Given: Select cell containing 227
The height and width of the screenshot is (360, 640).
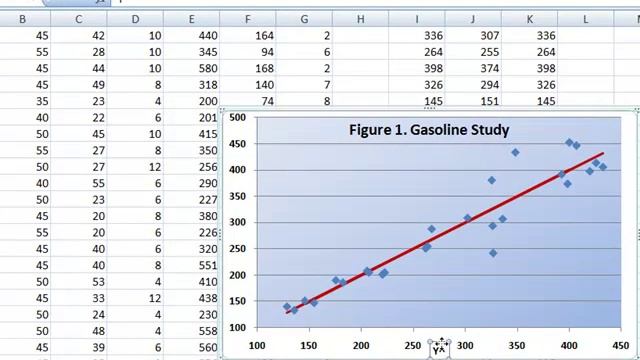Looking at the screenshot, I should click(191, 200).
